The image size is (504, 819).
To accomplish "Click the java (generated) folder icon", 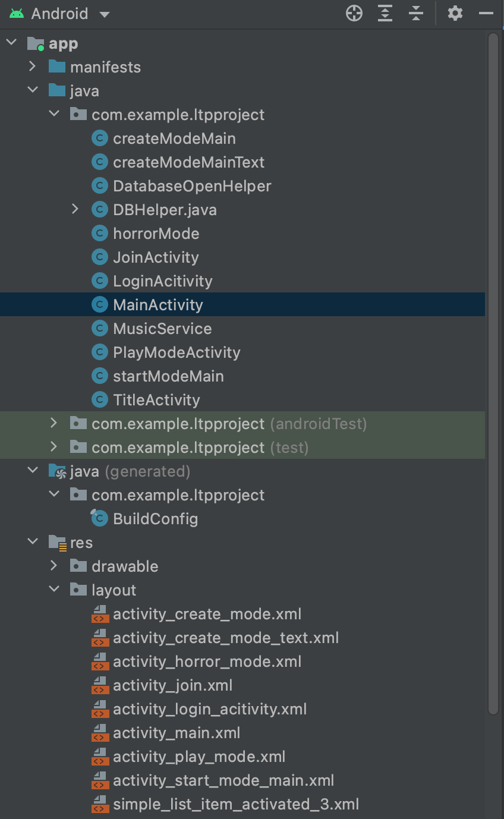I will (x=57, y=471).
